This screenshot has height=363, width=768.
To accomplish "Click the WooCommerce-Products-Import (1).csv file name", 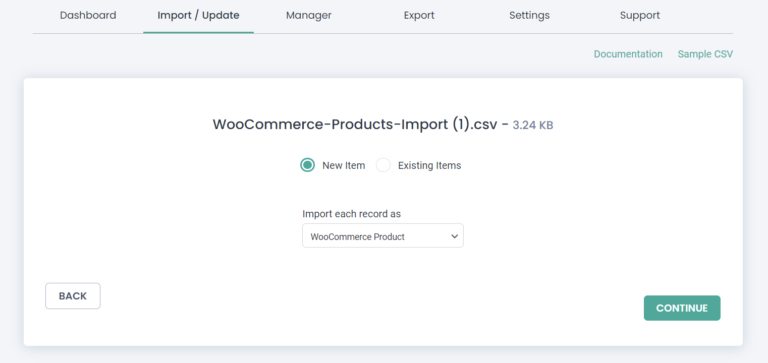I will (355, 124).
